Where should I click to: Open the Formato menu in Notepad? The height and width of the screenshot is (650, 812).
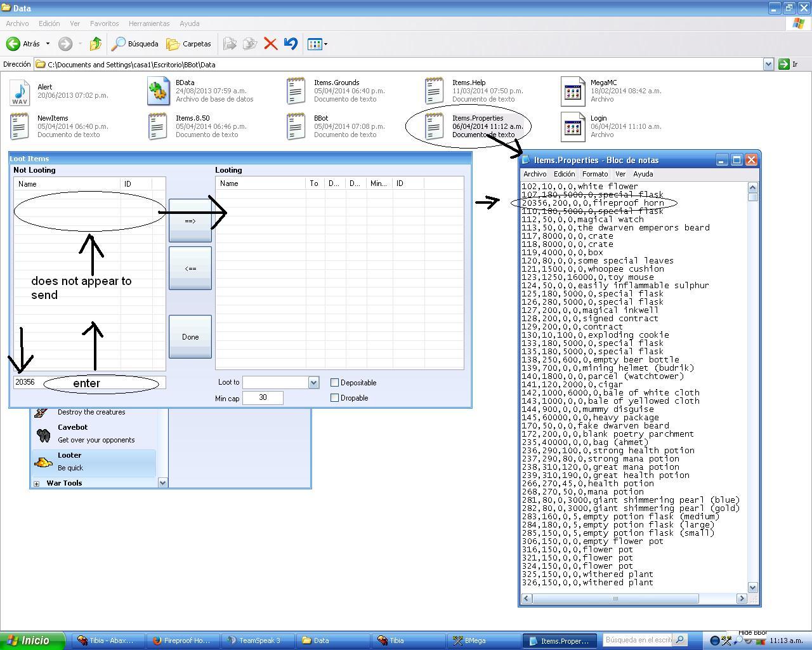[x=594, y=174]
